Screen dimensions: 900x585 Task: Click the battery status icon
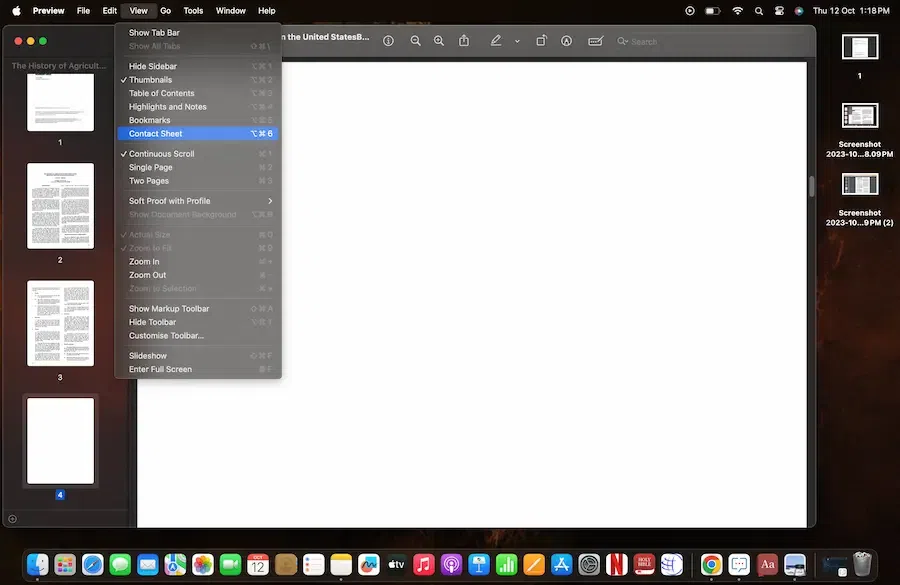pos(712,11)
